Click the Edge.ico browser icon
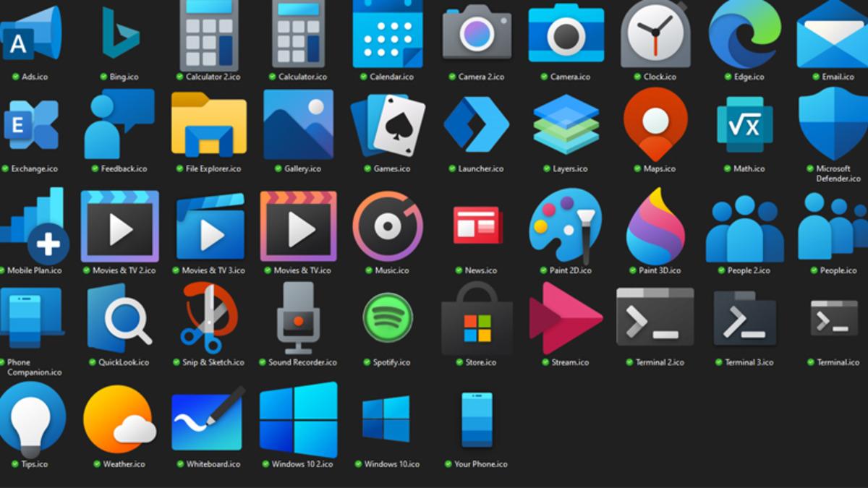868x488 pixels. click(x=744, y=34)
